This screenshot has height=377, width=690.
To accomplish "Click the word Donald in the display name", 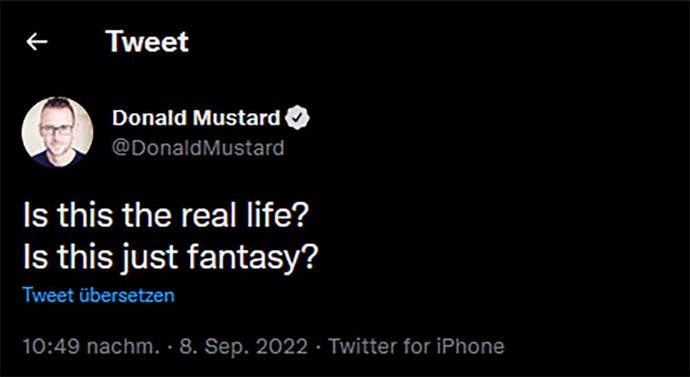I will [151, 118].
